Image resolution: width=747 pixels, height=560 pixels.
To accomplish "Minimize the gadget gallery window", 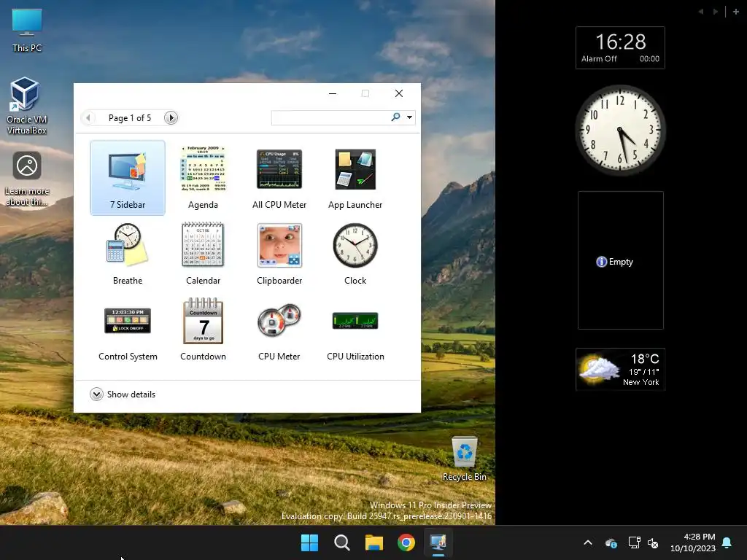I will (333, 93).
